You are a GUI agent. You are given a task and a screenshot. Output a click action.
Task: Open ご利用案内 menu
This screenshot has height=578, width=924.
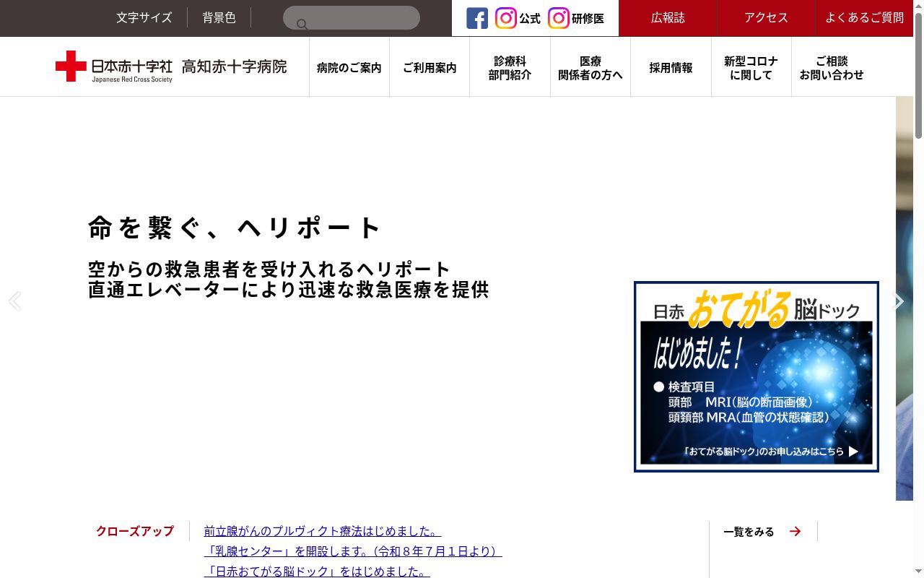[x=430, y=67]
